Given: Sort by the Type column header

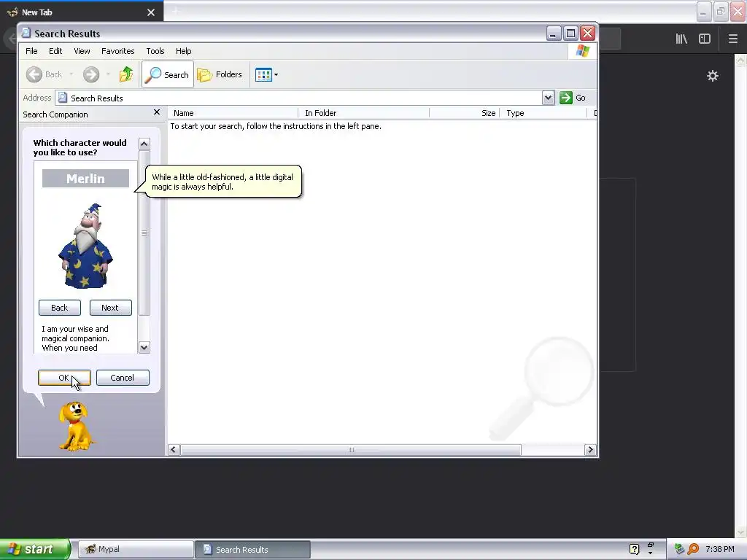Looking at the screenshot, I should tap(543, 113).
